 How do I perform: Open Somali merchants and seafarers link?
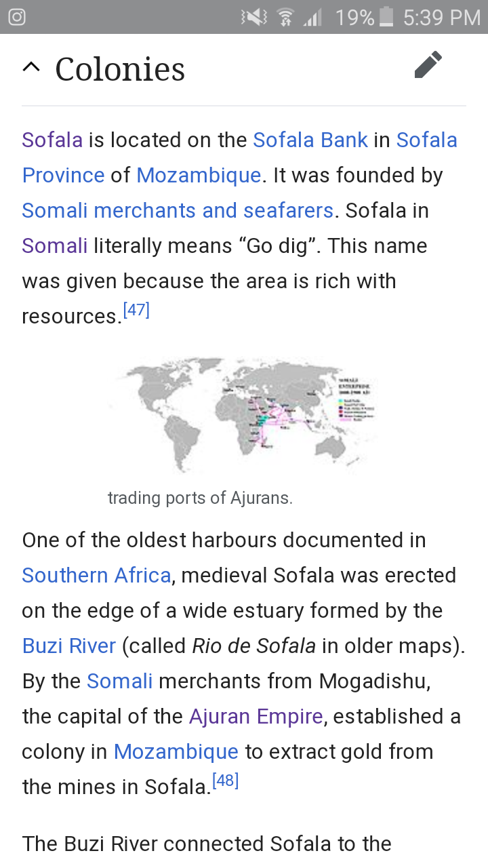pos(178,210)
